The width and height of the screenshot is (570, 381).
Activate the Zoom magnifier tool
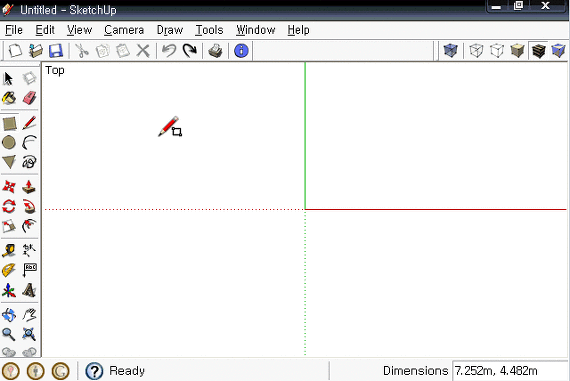tap(9, 334)
